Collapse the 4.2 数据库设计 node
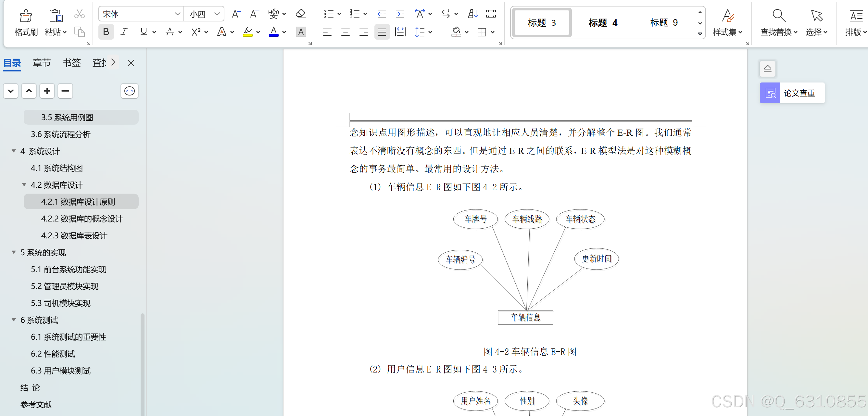This screenshot has width=868, height=416. (24, 184)
